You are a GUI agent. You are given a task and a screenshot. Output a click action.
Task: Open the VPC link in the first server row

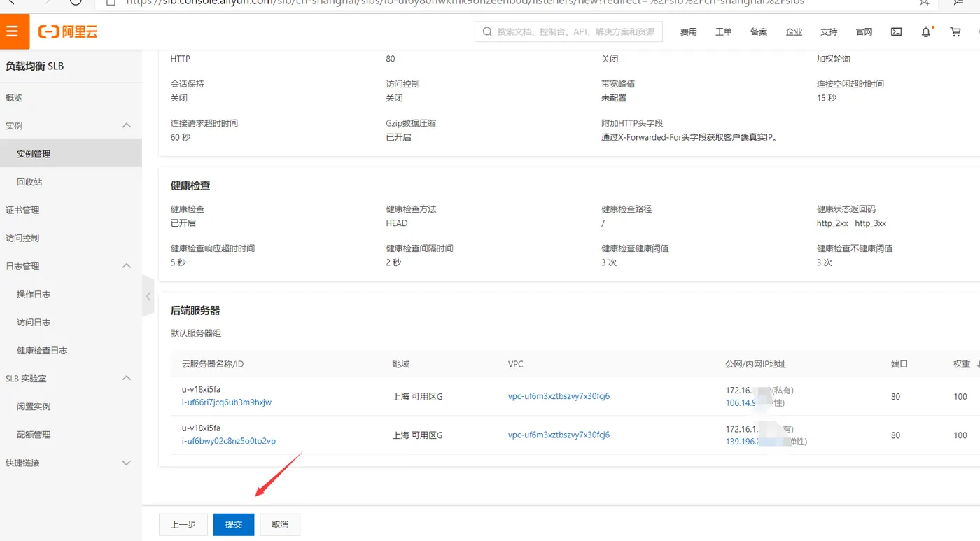[x=559, y=396]
